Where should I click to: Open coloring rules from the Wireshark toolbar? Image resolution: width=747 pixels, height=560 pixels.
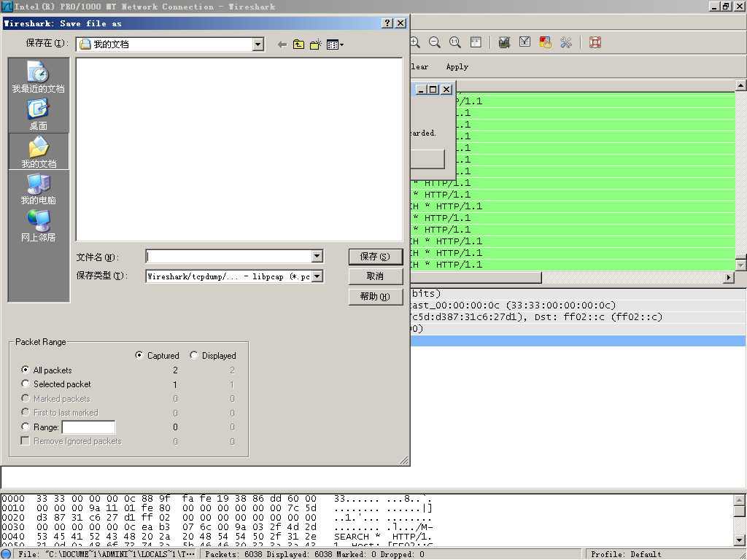[545, 42]
